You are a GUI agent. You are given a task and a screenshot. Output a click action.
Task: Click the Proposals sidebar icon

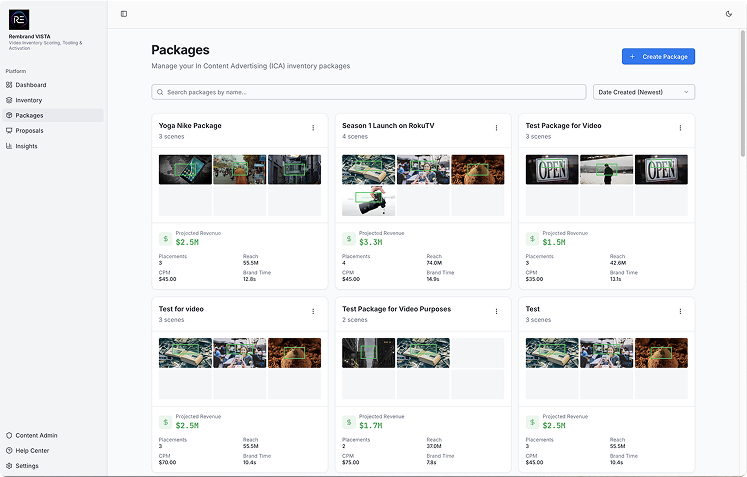tap(9, 131)
